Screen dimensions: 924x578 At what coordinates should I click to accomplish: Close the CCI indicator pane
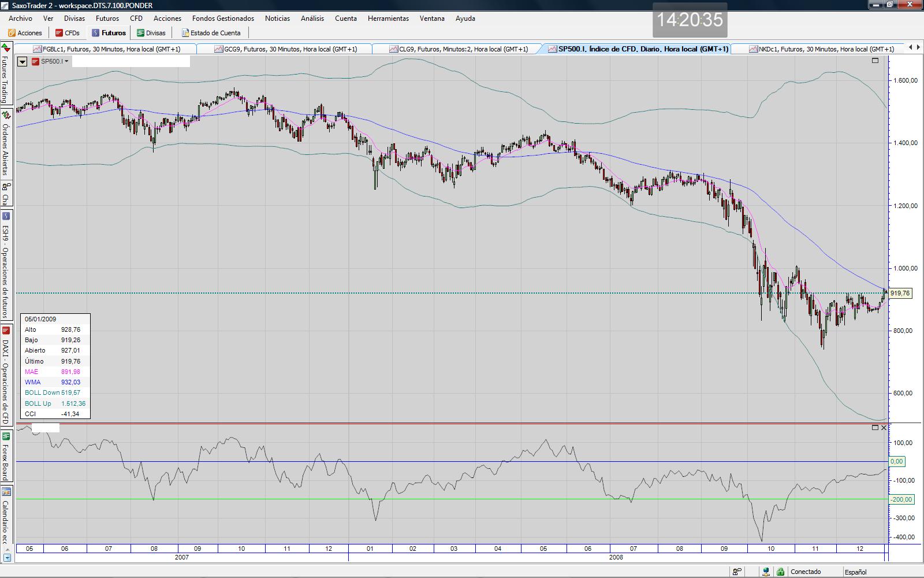point(884,427)
